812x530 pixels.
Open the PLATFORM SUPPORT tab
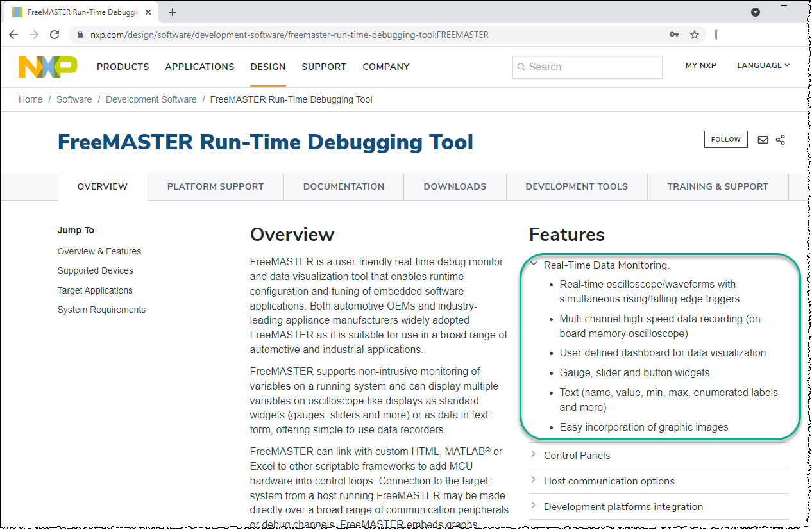pyautogui.click(x=216, y=187)
